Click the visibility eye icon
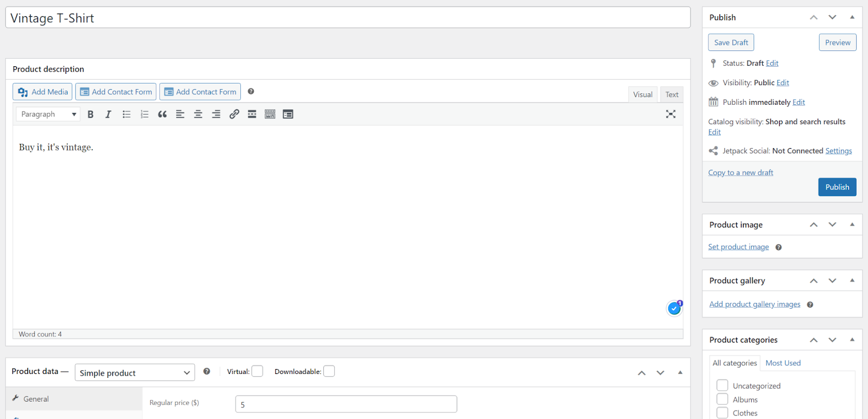 (x=713, y=83)
